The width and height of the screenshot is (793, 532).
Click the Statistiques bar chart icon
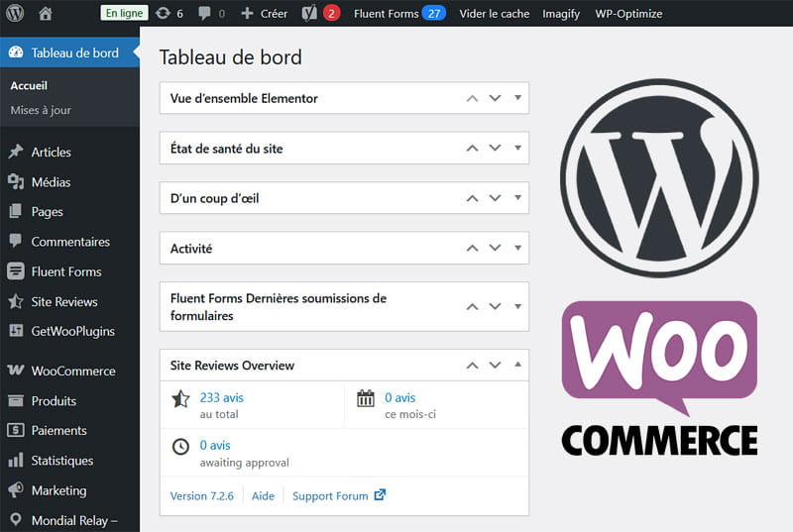tap(16, 460)
